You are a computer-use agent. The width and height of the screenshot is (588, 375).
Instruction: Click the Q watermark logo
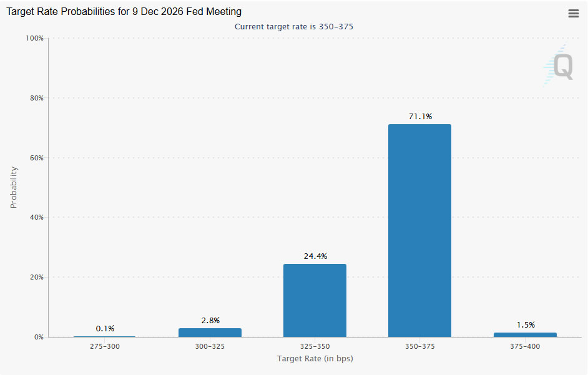559,66
